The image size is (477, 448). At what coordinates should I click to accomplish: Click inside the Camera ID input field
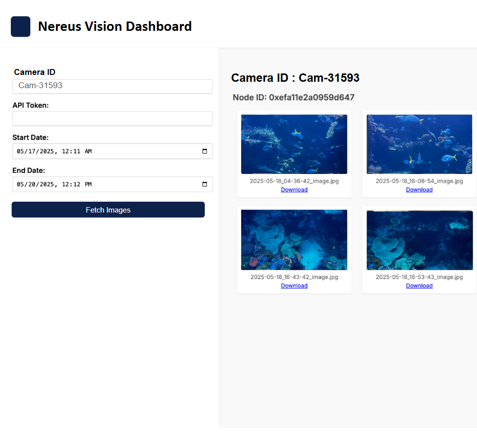point(112,86)
